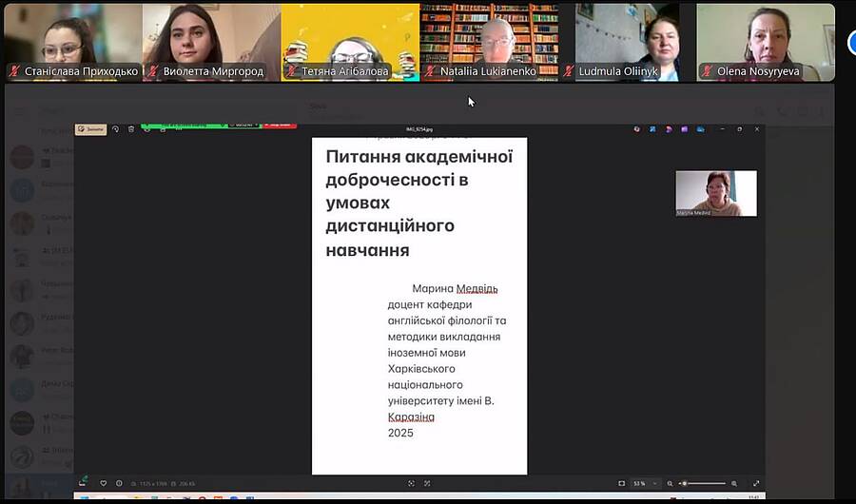The height and width of the screenshot is (504, 856).
Task: Click the Edit image button in Photos
Action: click(90, 129)
